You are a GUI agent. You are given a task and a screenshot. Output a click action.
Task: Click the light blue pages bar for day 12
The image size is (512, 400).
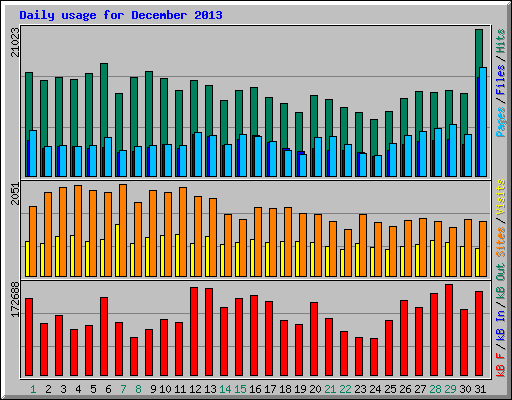click(198, 154)
